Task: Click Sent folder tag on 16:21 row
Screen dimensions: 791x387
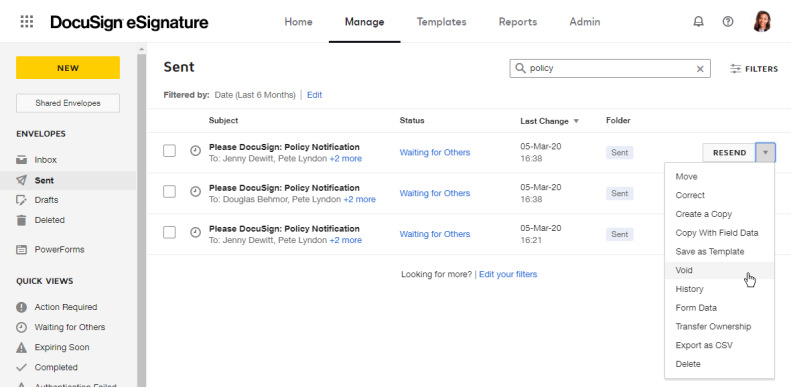Action: 619,234
